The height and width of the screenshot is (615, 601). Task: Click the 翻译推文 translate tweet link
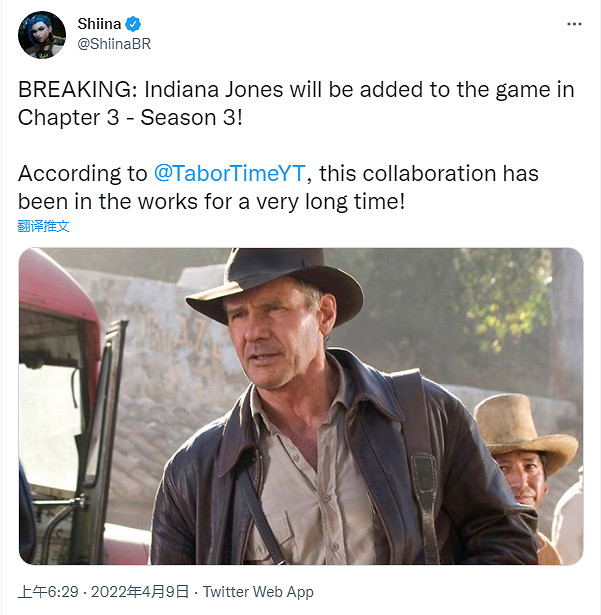[x=44, y=226]
